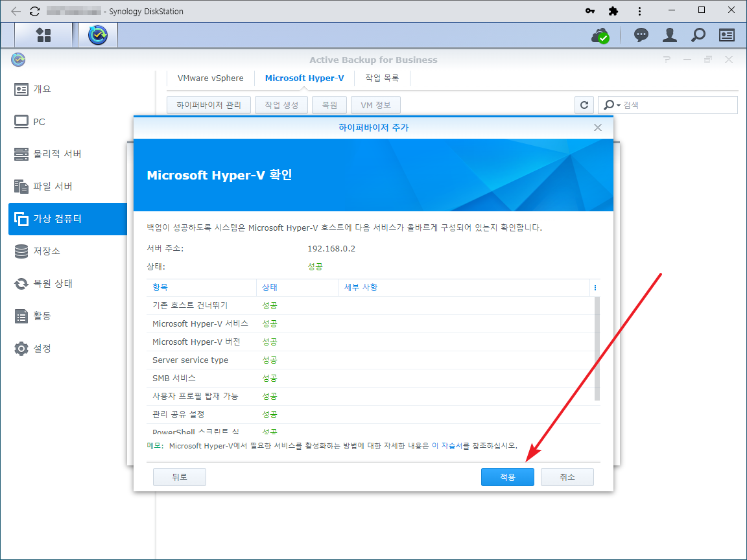
Task: Select the Active Backup taskbar icon
Action: (98, 35)
